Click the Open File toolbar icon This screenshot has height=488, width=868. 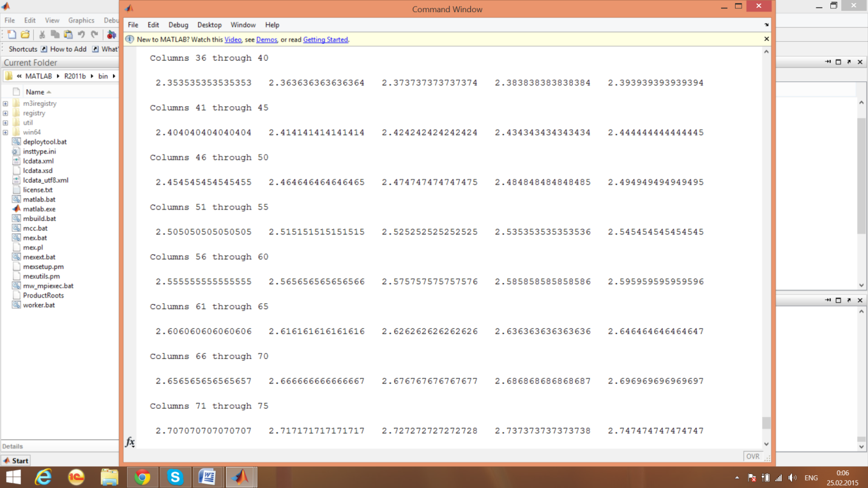pos(25,35)
